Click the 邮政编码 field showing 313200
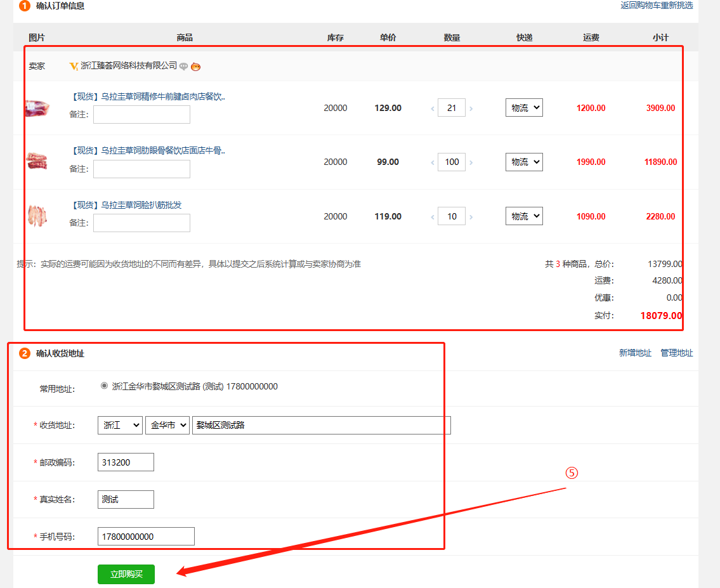 pos(126,462)
